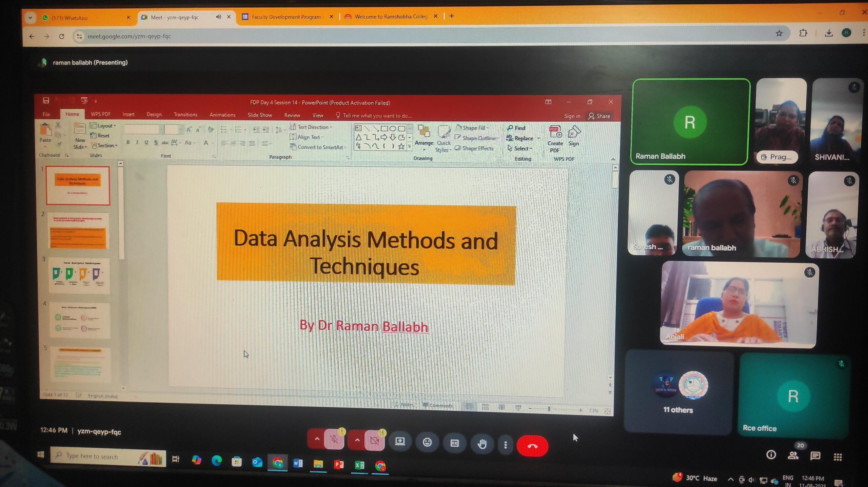This screenshot has height=487, width=868.
Task: Bookmark the page with the star icon
Action: [779, 33]
